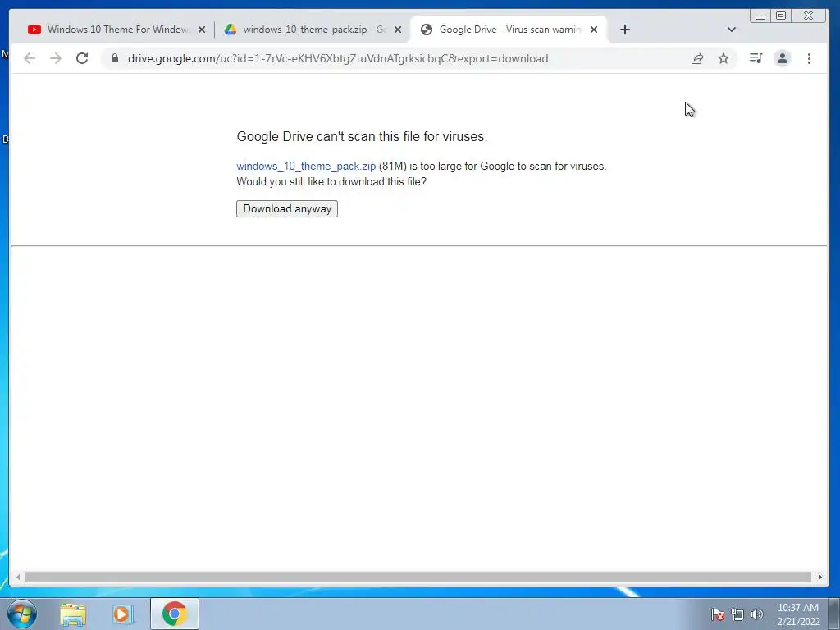This screenshot has width=840, height=630.
Task: Click the Download anyway button
Action: click(x=286, y=209)
